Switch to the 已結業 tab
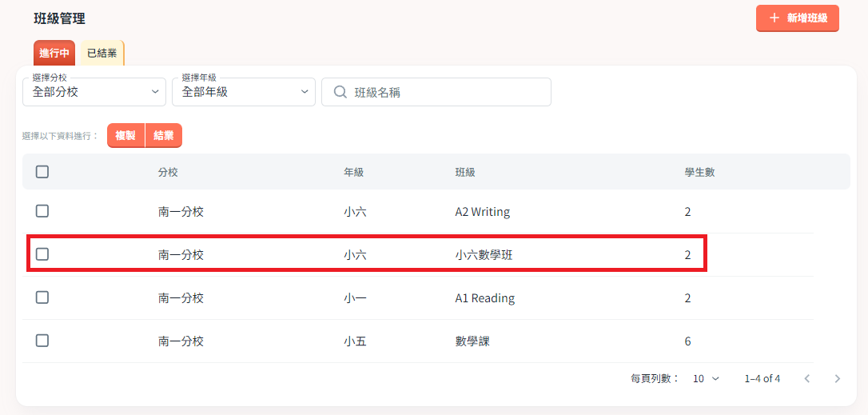This screenshot has width=868, height=415. (x=102, y=54)
